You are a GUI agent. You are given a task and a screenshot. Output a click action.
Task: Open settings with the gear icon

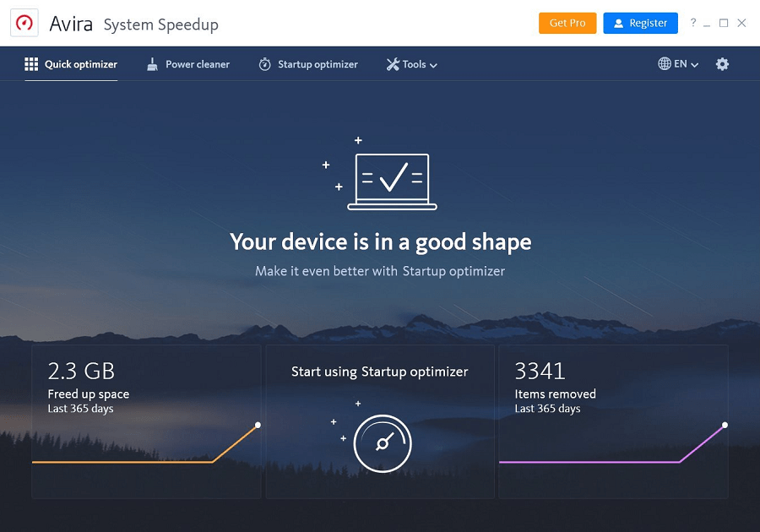coord(722,64)
